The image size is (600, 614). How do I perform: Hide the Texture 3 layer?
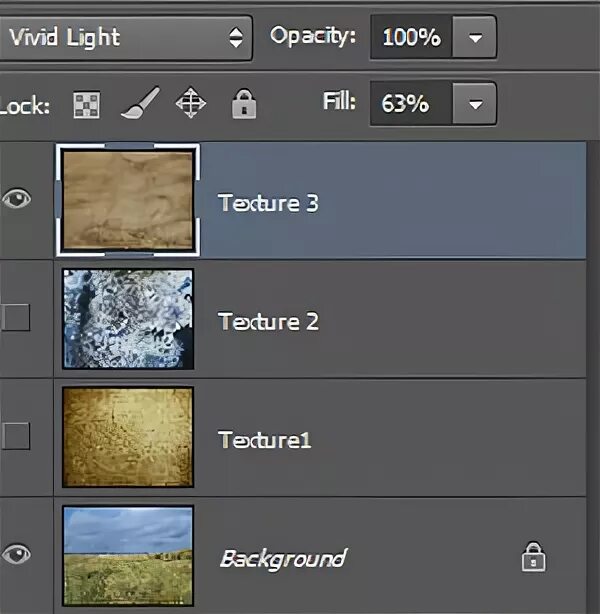[18, 199]
